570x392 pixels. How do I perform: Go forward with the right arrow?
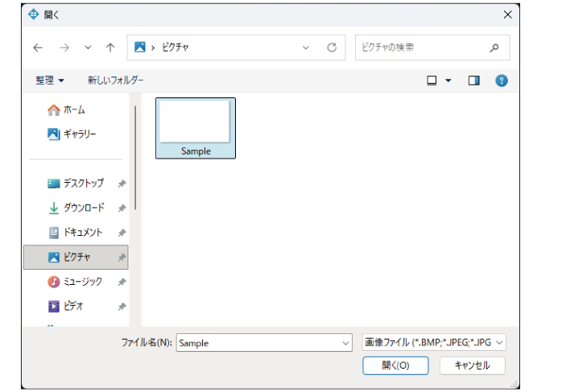pyautogui.click(x=64, y=47)
